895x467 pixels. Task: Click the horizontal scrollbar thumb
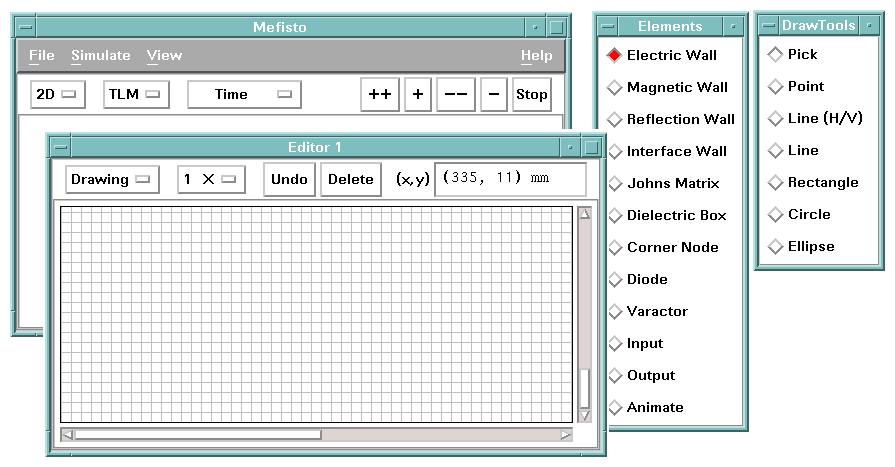198,435
